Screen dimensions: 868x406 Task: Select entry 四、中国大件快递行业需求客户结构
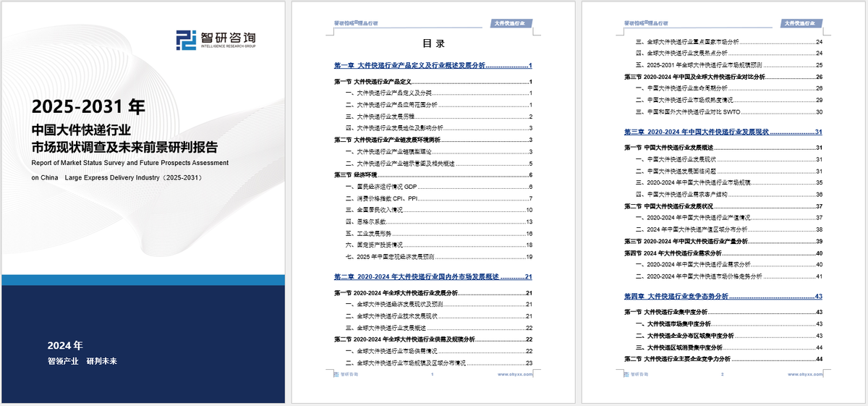pyautogui.click(x=728, y=194)
